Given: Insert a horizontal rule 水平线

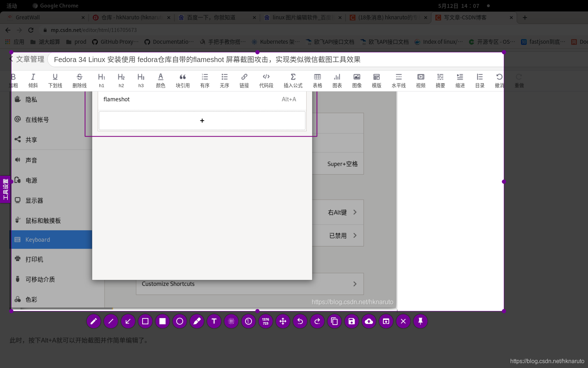Looking at the screenshot, I should 399,81.
